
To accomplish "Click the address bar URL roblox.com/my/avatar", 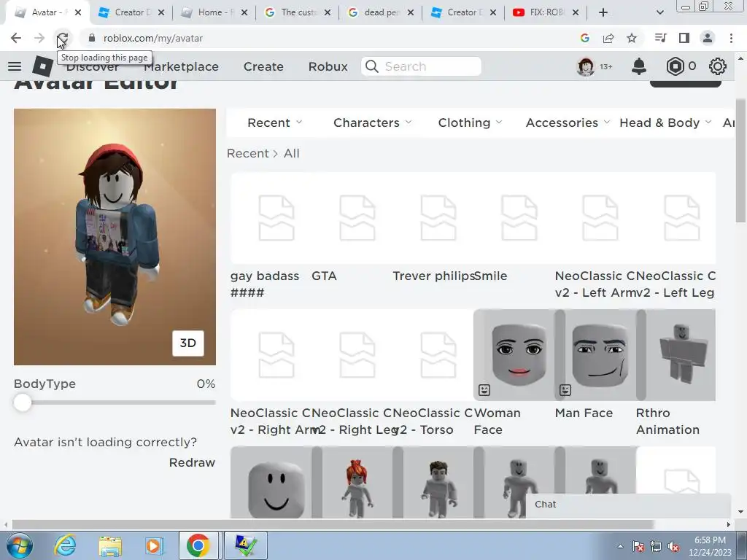I will click(153, 38).
